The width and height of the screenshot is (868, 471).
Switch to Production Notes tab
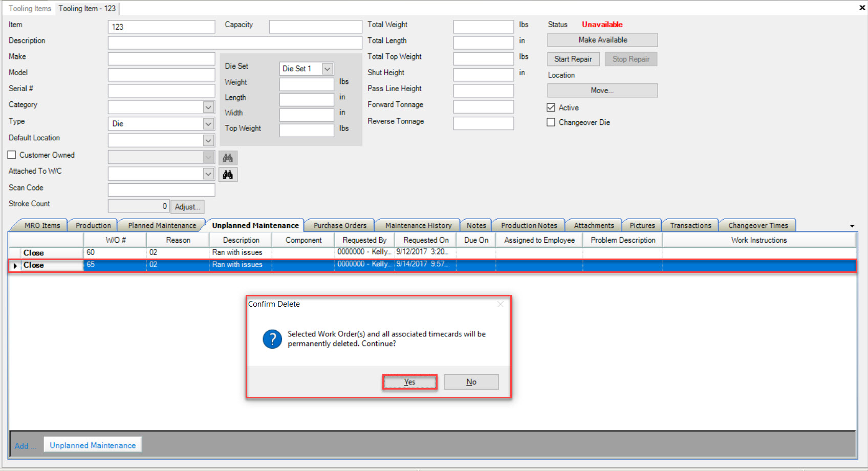pos(529,225)
